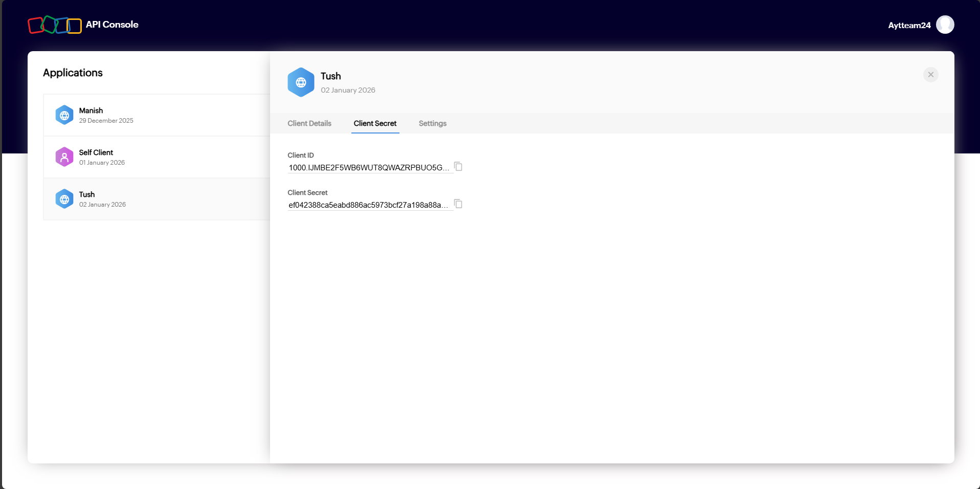Image resolution: width=980 pixels, height=489 pixels.
Task: Click the Manish application globe icon
Action: tap(64, 115)
